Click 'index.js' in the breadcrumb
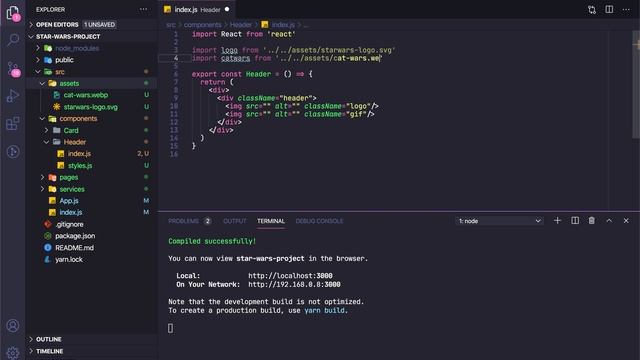Viewport: 640px width, 360px height. (x=283, y=25)
